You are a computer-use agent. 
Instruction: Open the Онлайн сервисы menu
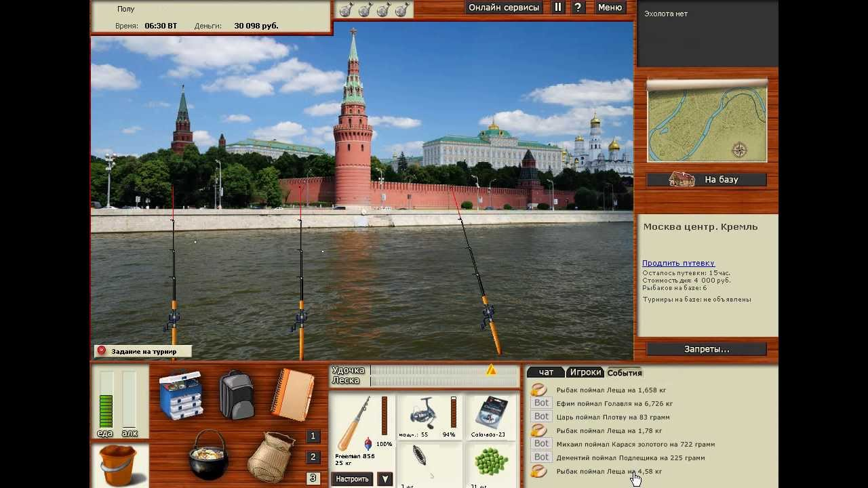[x=504, y=7]
